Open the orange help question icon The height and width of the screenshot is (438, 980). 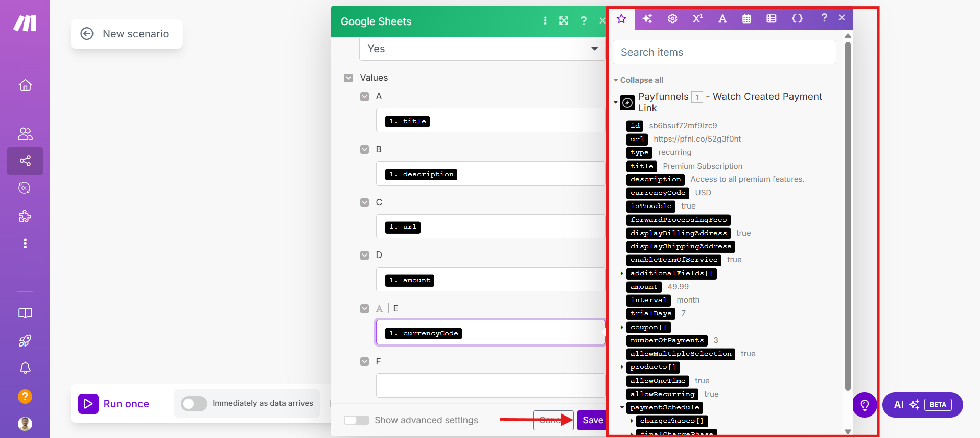click(25, 396)
